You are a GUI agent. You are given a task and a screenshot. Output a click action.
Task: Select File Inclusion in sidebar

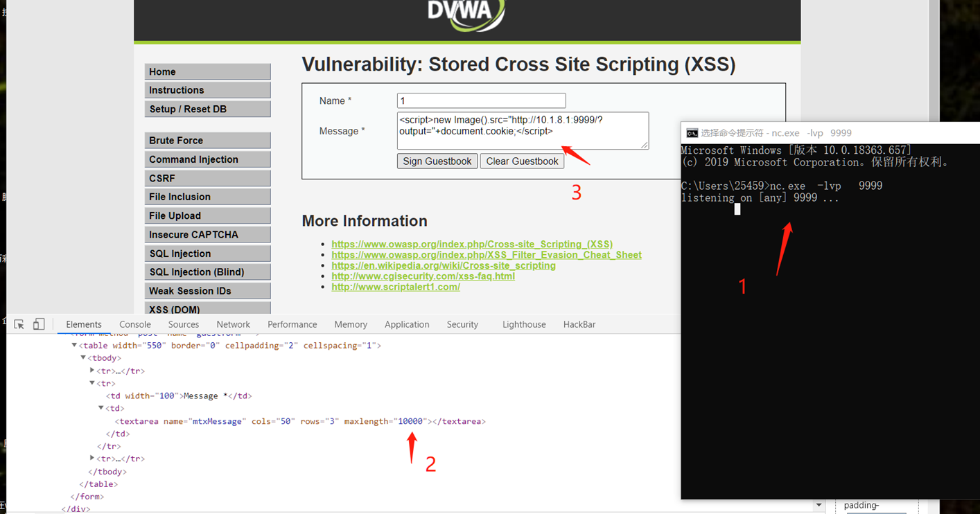tap(207, 197)
